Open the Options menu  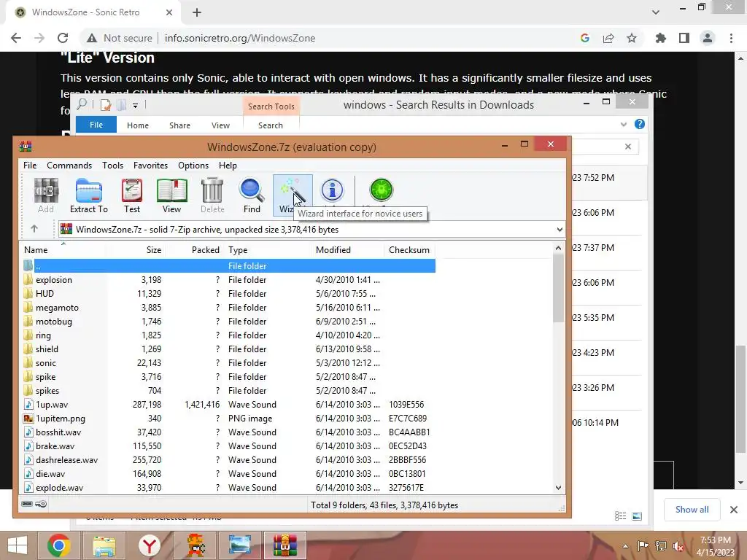[x=193, y=166]
